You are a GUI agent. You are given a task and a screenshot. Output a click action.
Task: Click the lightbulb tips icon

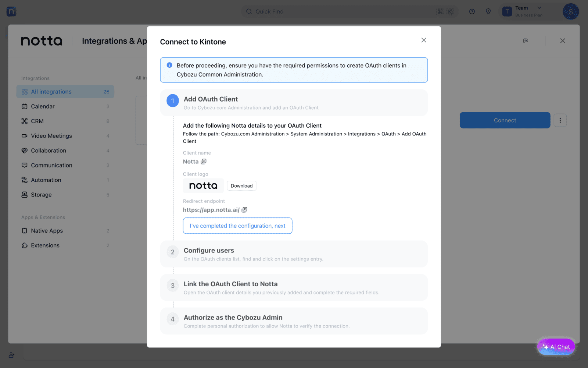[488, 11]
